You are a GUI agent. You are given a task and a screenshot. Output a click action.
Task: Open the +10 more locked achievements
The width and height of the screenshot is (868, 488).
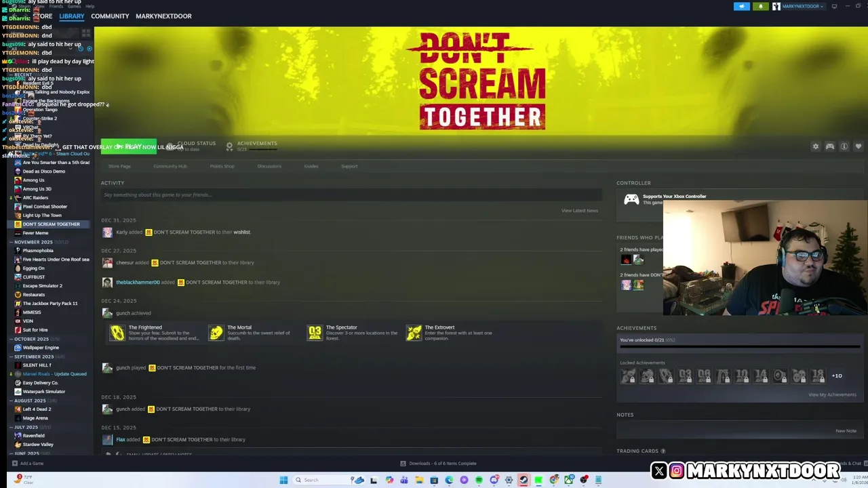[x=837, y=376]
